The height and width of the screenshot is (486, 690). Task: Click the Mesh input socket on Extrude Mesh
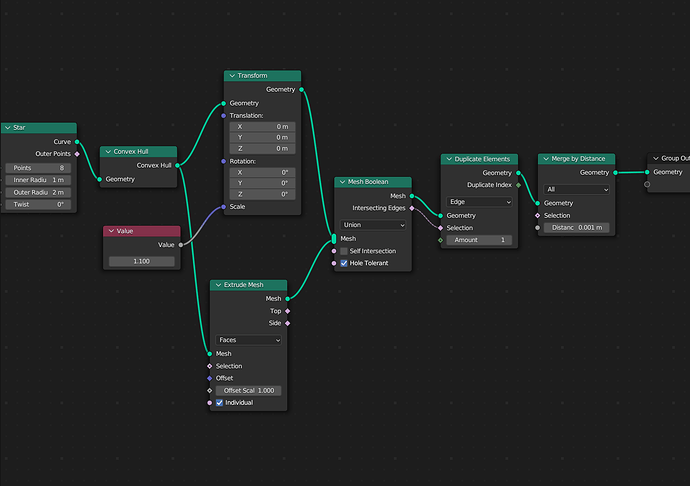[209, 354]
